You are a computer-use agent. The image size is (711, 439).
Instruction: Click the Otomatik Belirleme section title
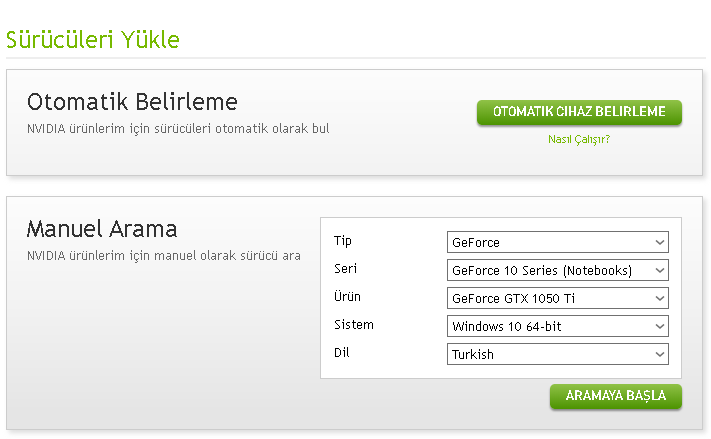pyautogui.click(x=132, y=102)
